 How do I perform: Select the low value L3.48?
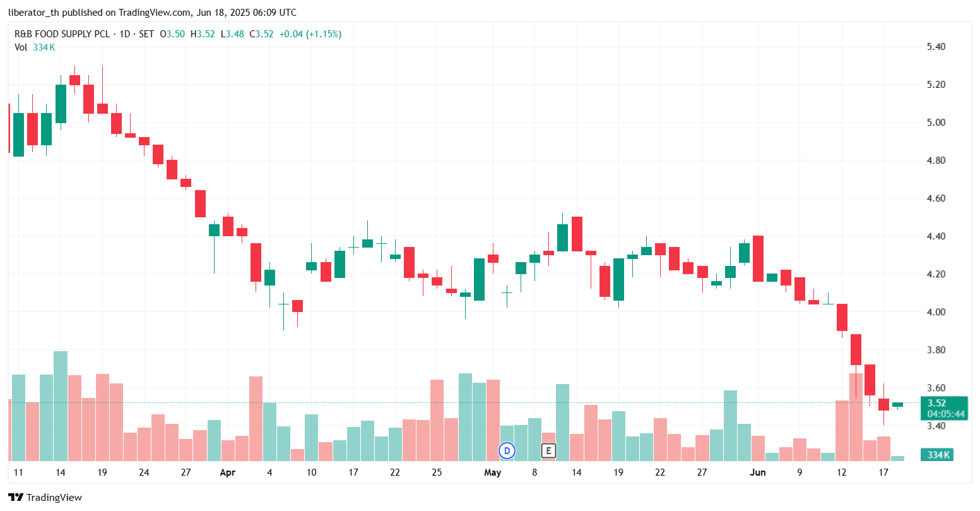pos(232,34)
